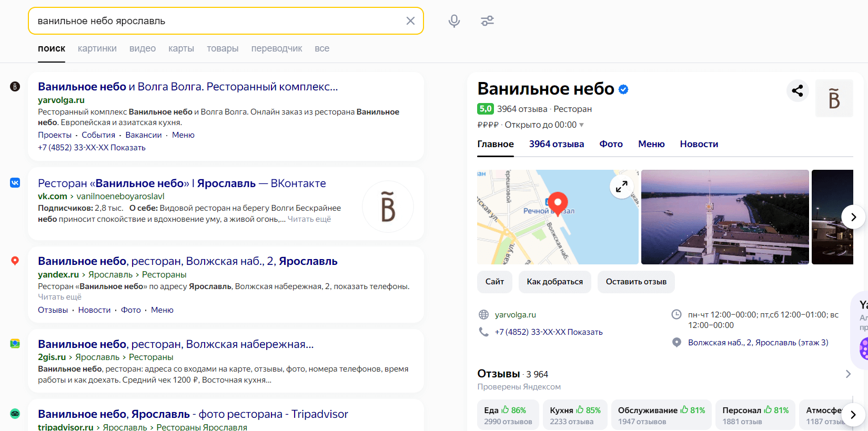Open the Отзывы sitelink under yandex.ru
868x431 pixels.
[x=53, y=310]
